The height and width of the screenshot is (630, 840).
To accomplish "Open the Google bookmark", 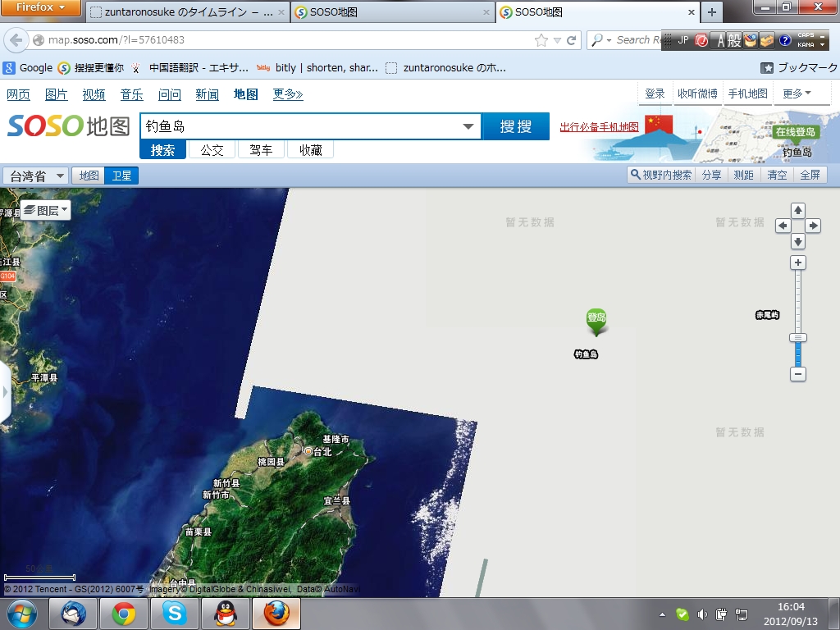I will point(28,68).
